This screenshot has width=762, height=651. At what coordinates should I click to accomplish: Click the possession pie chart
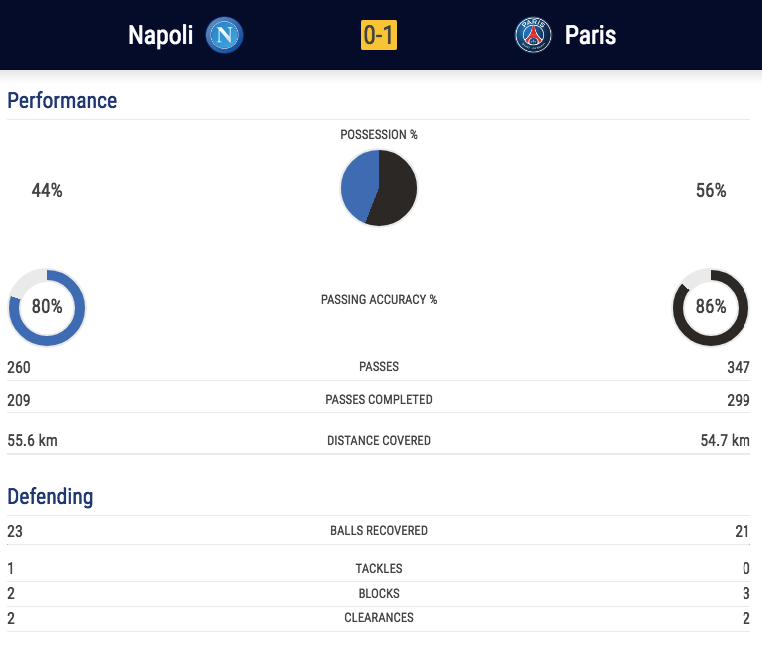pyautogui.click(x=379, y=188)
